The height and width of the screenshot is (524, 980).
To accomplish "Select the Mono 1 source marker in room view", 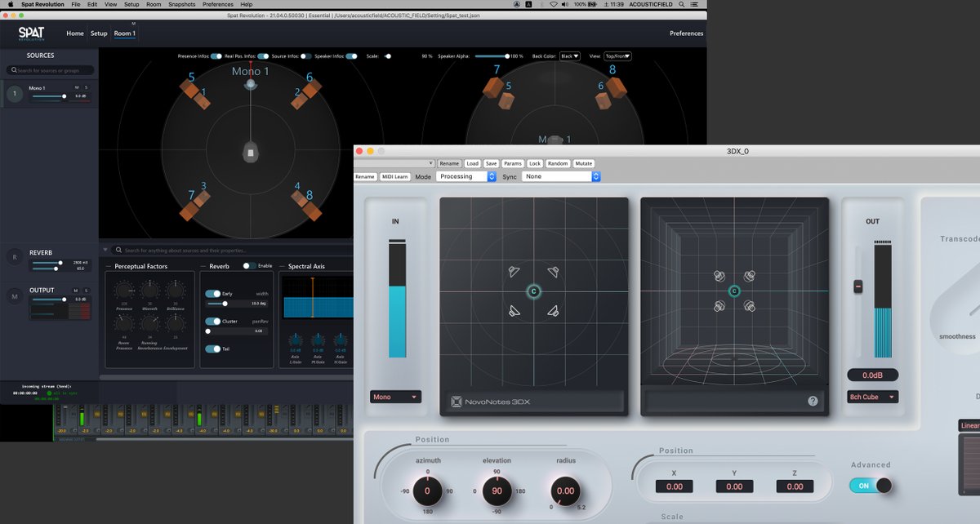I will [x=251, y=83].
